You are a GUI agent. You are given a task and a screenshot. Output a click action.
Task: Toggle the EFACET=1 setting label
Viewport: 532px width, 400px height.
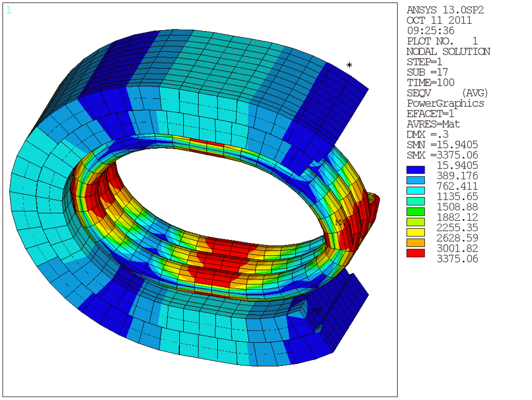[430, 113]
